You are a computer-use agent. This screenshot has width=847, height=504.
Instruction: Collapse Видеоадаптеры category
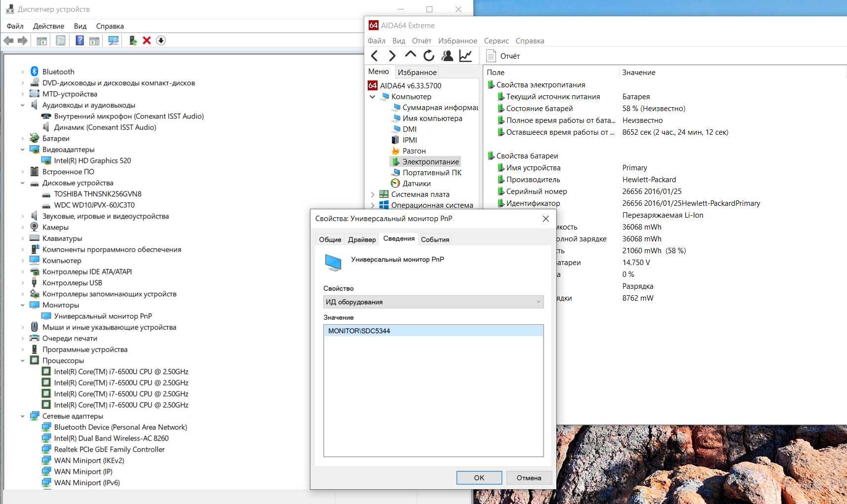click(23, 150)
